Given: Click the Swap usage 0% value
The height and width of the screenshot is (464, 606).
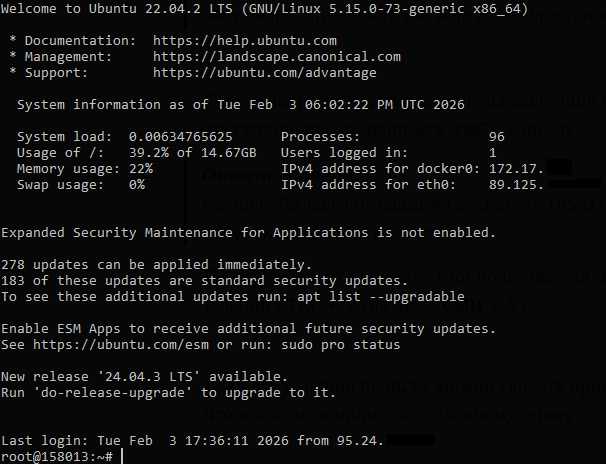Looking at the screenshot, I should 136,184.
